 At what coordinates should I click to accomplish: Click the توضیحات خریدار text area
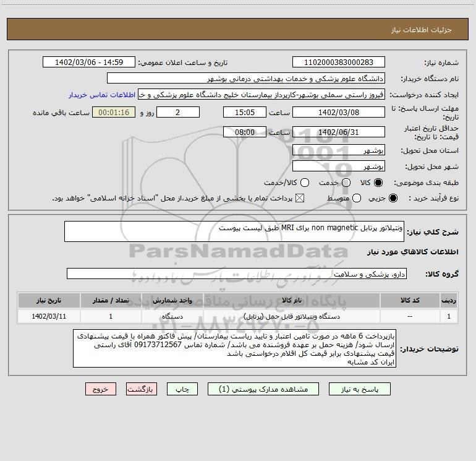pos(234,348)
